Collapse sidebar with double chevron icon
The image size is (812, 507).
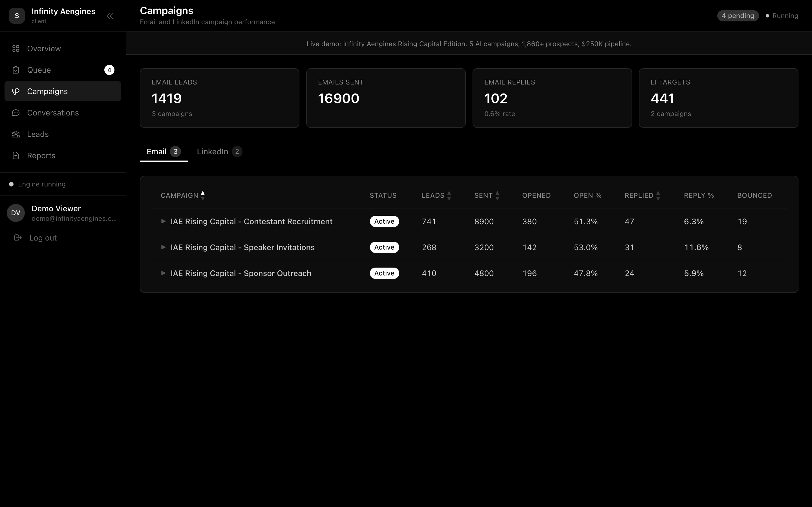coord(110,16)
